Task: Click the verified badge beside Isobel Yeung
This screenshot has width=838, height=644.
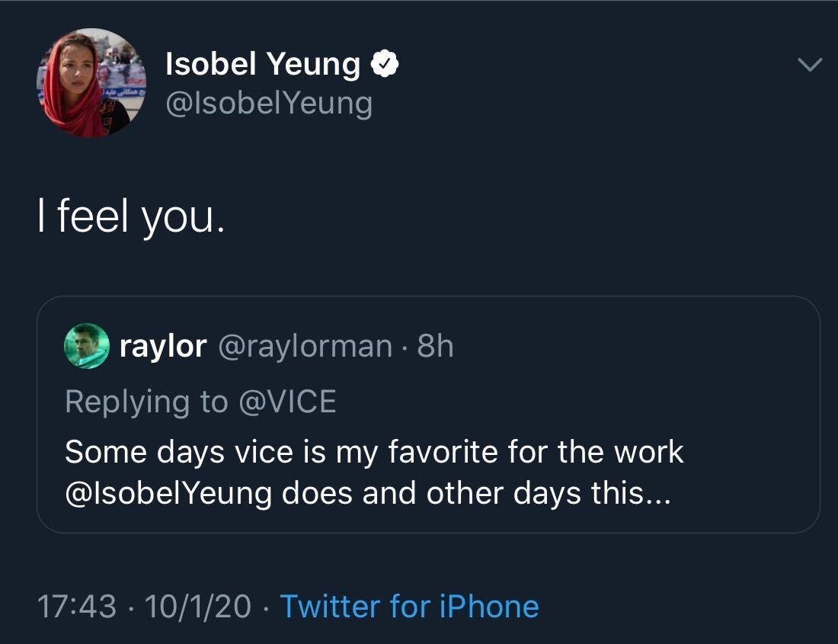Action: click(x=385, y=66)
